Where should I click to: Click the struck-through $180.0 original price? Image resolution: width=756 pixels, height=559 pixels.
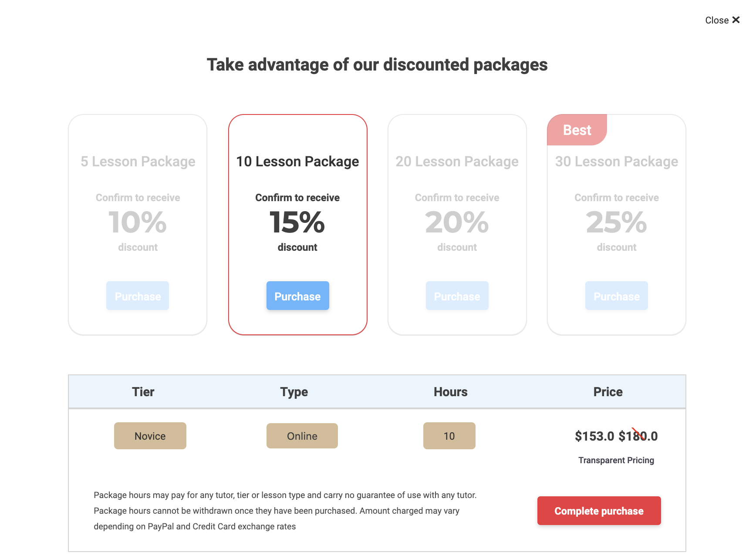[638, 436]
